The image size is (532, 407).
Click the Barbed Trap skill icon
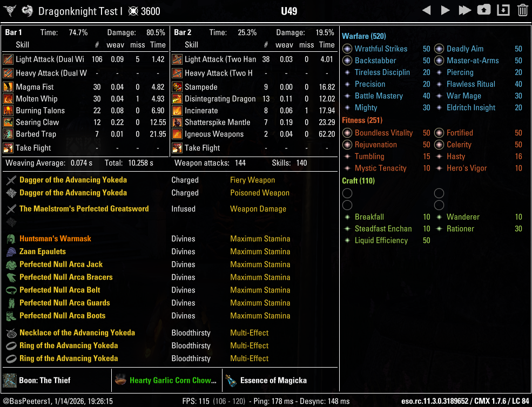[8, 134]
